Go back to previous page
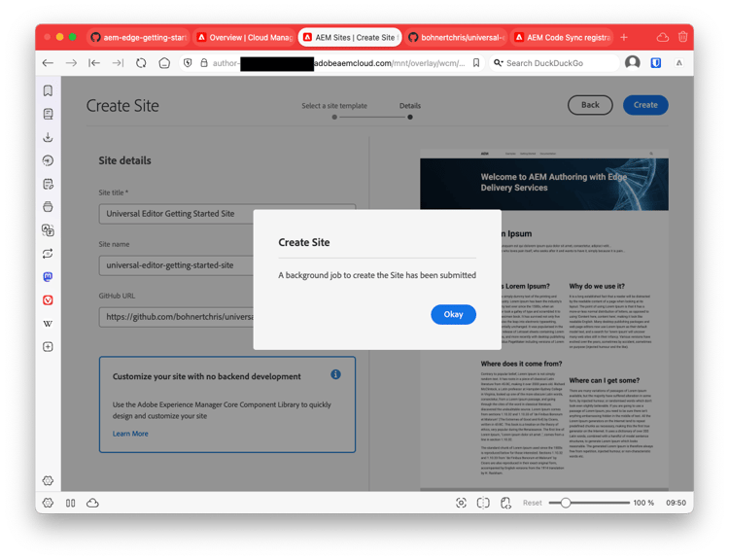 tap(48, 63)
